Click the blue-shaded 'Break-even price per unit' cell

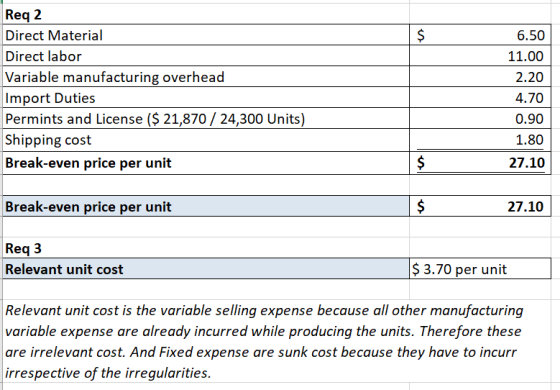[x=206, y=206]
